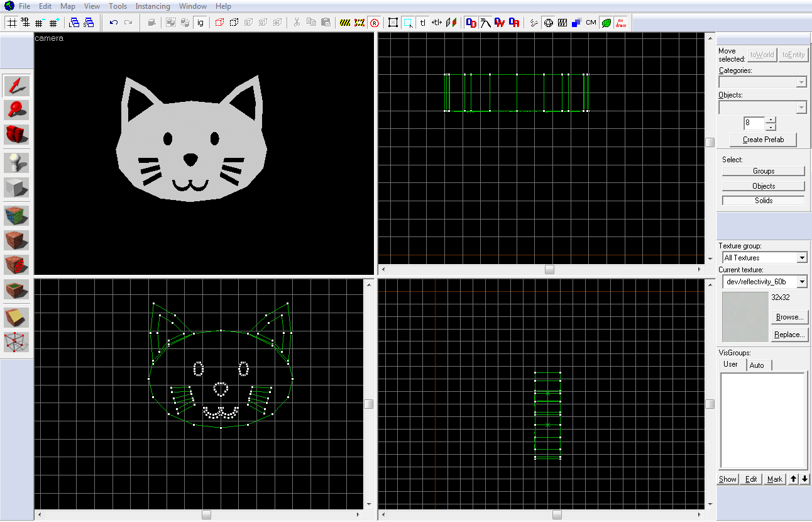Decrease the prefab faces spinner value
This screenshot has height=522, width=812.
771,126
